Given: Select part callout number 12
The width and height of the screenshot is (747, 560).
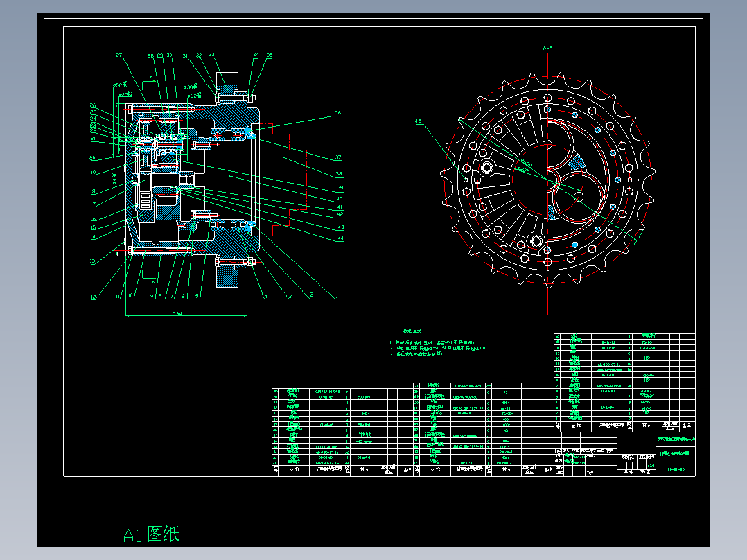Looking at the screenshot, I should [94, 297].
